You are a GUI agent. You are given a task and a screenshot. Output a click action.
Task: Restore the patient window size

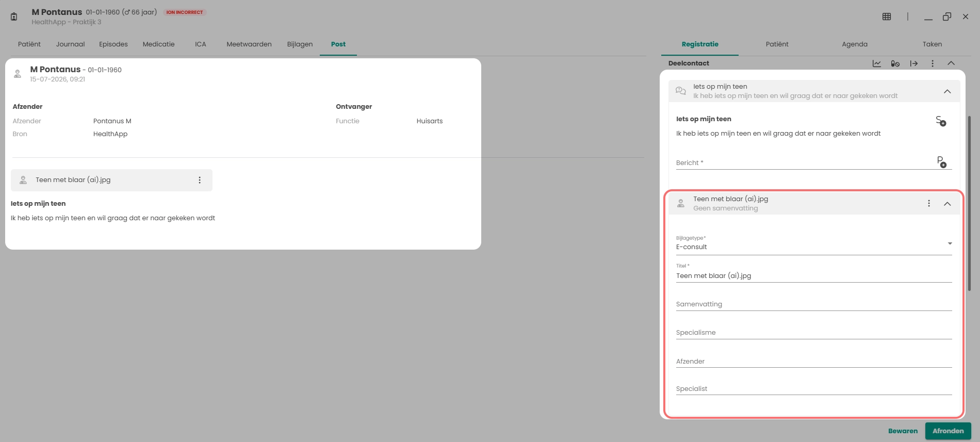(947, 17)
